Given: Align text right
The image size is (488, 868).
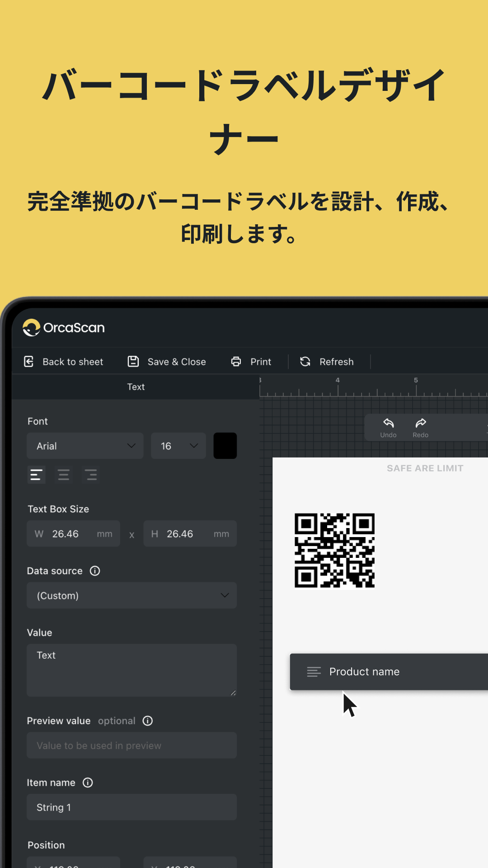Looking at the screenshot, I should coord(91,475).
